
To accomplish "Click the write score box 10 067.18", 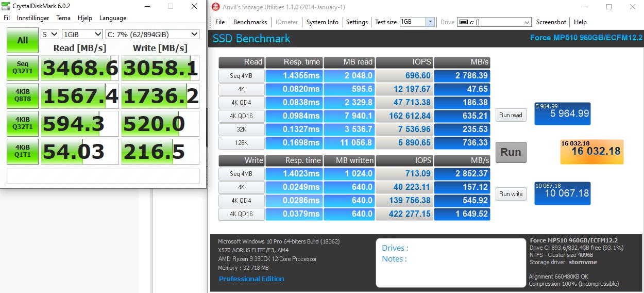I will coord(563,193).
